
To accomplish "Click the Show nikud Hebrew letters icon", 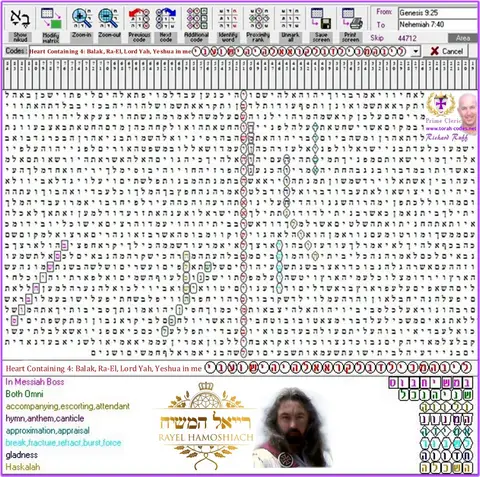I will pos(20,19).
